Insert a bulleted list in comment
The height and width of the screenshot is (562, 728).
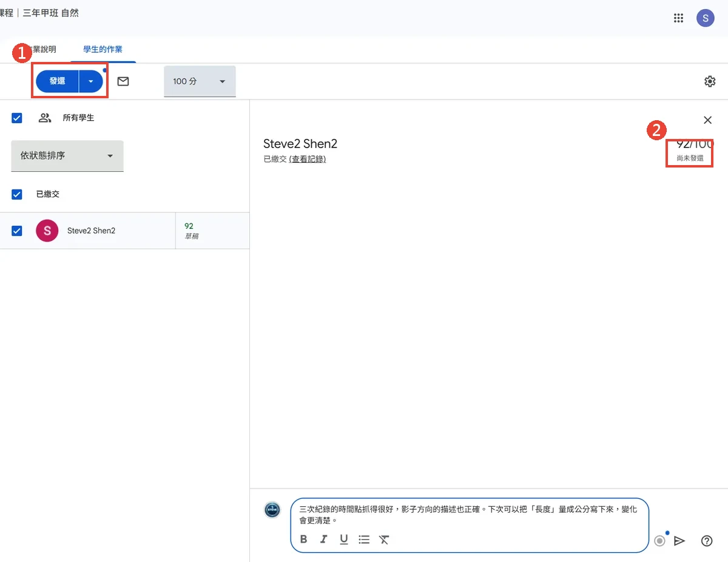click(364, 540)
